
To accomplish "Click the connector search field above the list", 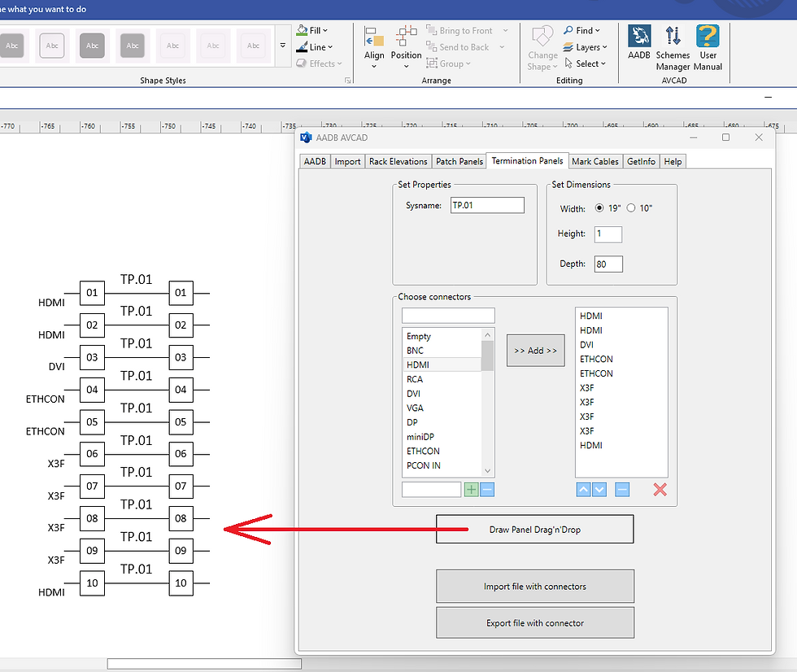I will 448,315.
